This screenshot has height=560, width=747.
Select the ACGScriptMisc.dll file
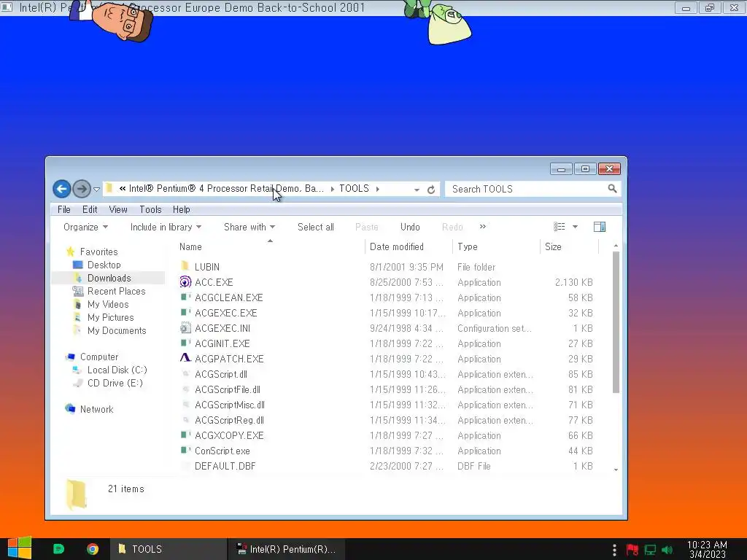[230, 405]
